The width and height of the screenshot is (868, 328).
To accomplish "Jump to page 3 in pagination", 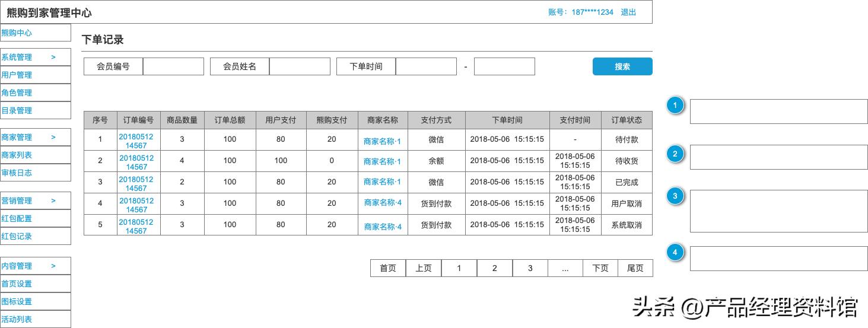I will 530,268.
